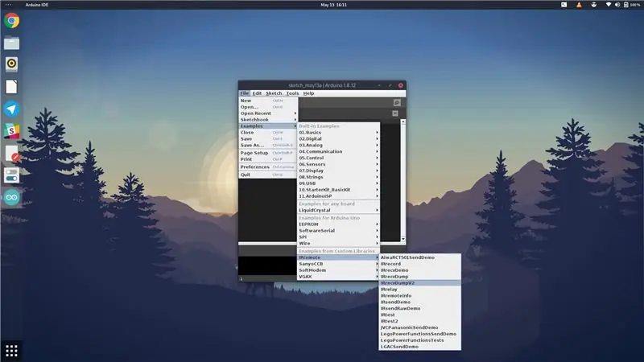Open the IRrecvDemo example

click(419, 270)
